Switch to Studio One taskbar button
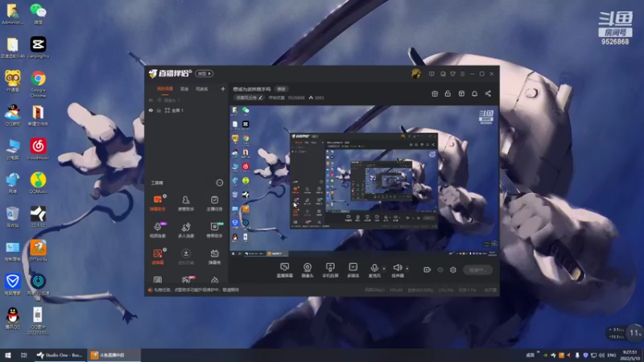The image size is (644, 362). tap(60, 355)
